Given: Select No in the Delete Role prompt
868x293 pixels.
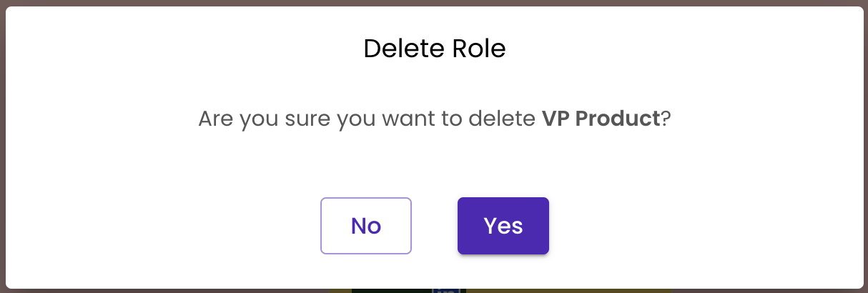Looking at the screenshot, I should point(365,226).
